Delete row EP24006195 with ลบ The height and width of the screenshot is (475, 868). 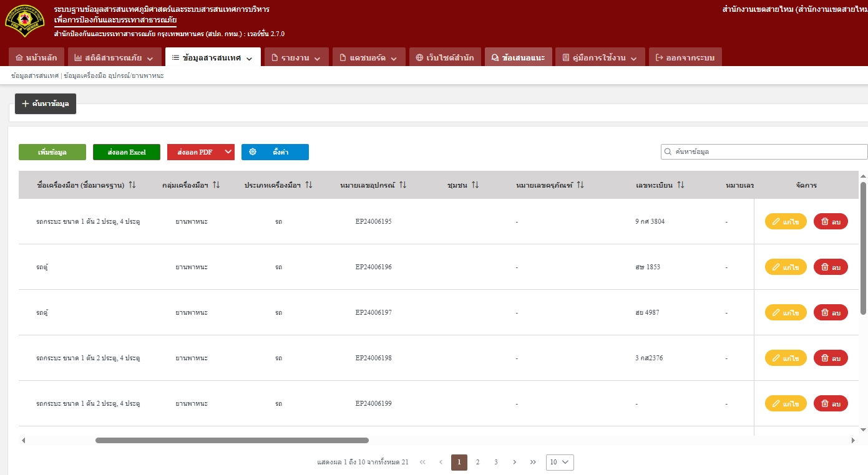[831, 221]
